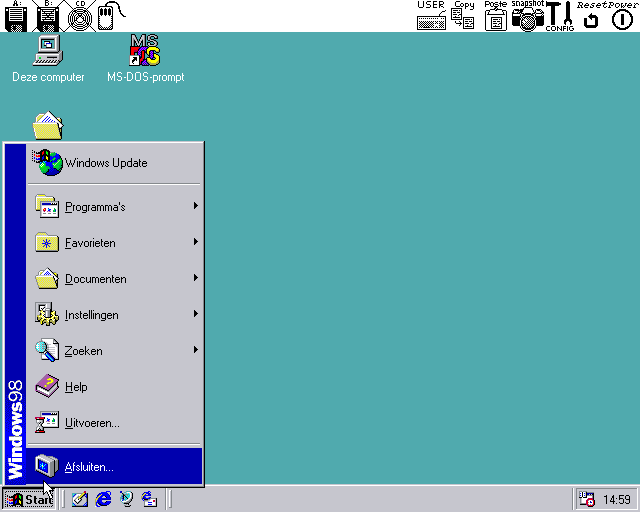Expand arrow next to Programma's
The height and width of the screenshot is (512, 640).
[196, 206]
